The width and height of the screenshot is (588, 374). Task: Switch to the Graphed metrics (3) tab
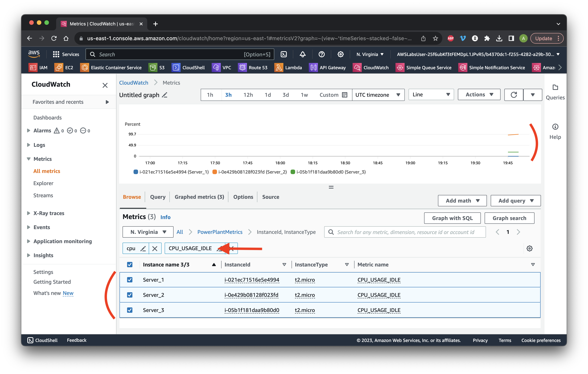click(x=199, y=197)
